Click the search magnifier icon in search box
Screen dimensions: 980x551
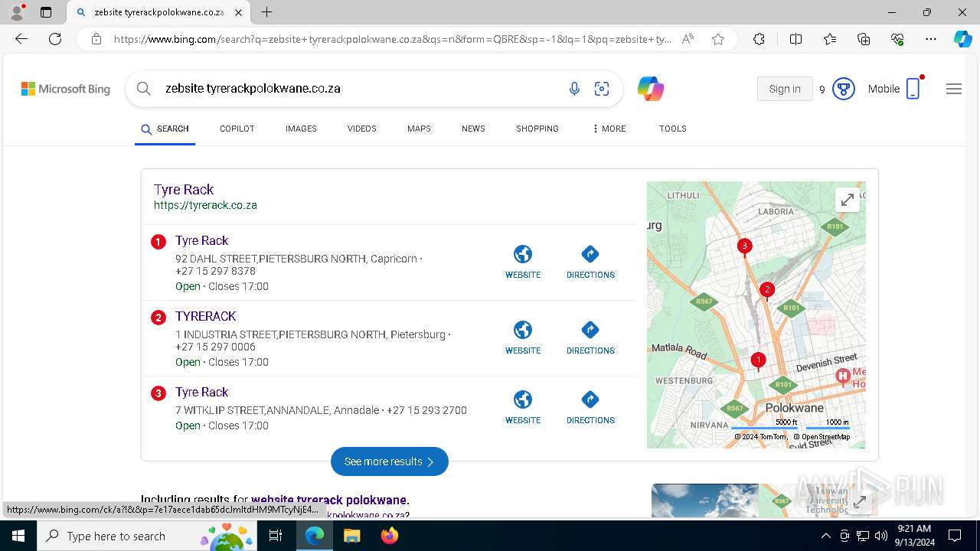click(144, 89)
